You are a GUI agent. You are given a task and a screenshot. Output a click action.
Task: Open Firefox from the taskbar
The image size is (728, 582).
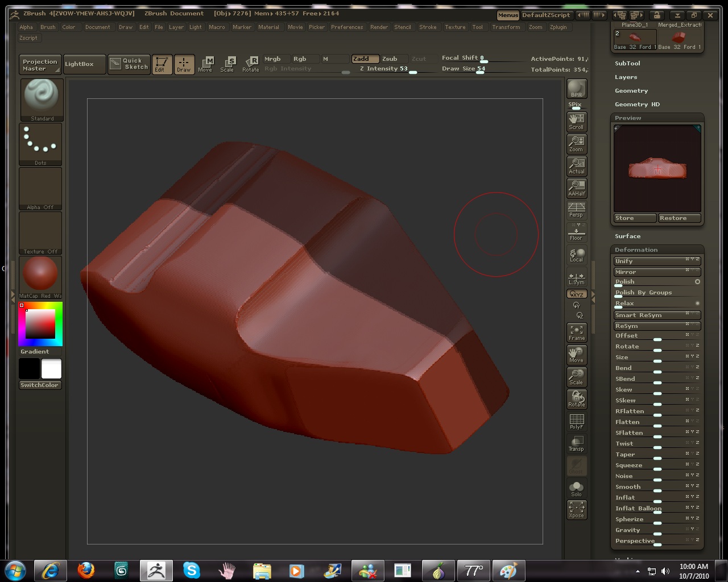coord(86,570)
